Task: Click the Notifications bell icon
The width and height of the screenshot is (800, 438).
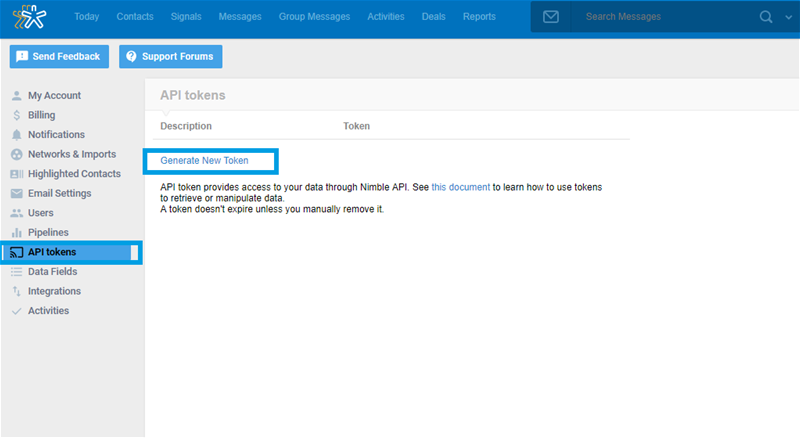Action: [x=16, y=135]
